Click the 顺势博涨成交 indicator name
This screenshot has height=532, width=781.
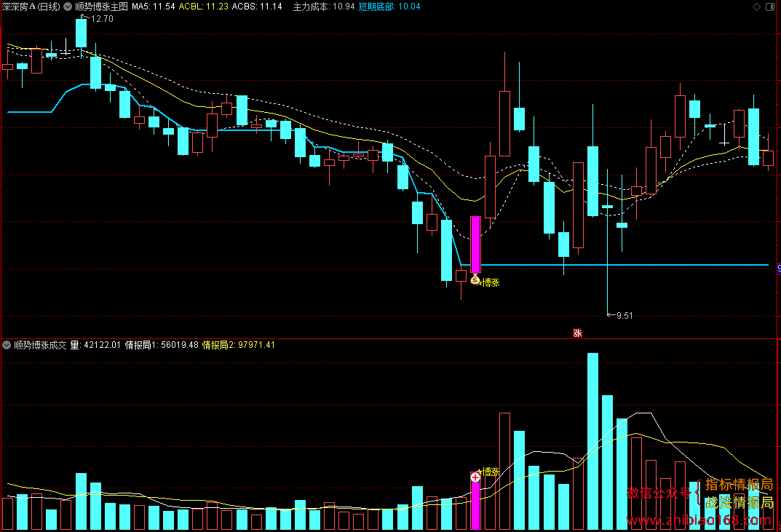40,345
